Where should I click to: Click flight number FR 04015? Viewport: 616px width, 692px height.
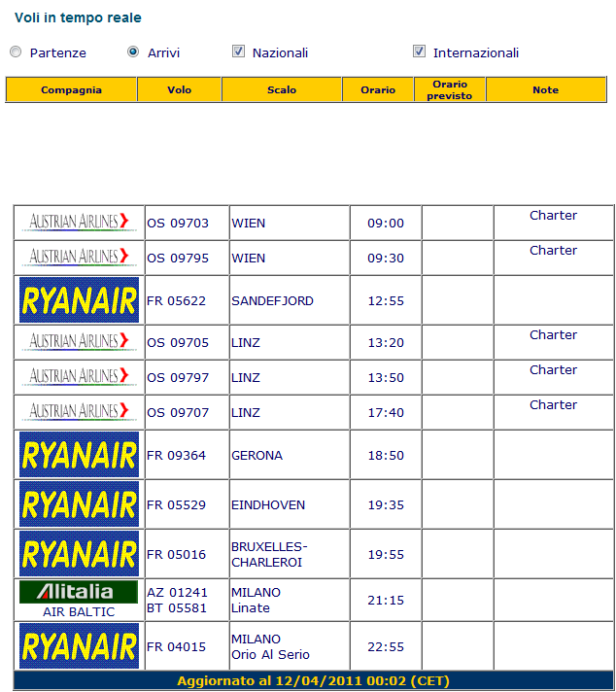click(176, 646)
